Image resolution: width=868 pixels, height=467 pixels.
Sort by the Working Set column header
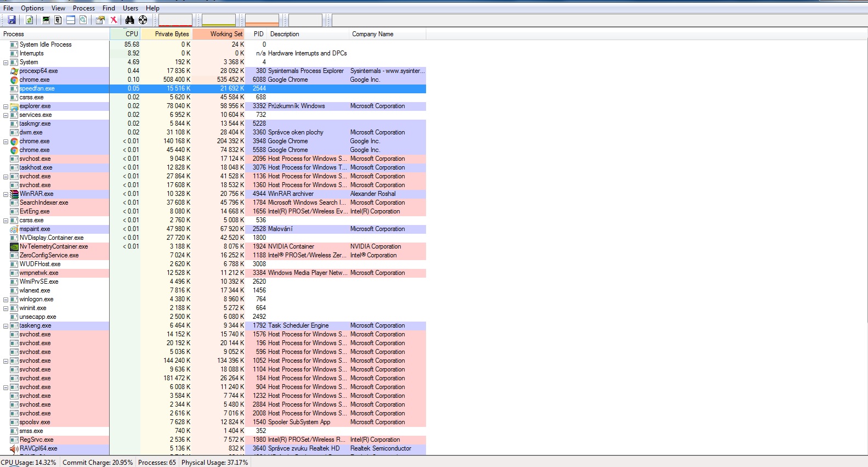point(219,34)
